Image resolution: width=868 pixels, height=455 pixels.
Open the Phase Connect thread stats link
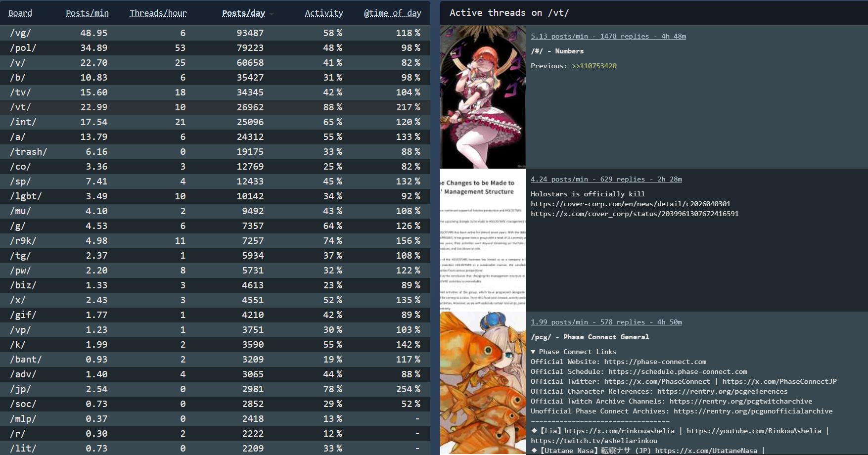pyautogui.click(x=606, y=322)
